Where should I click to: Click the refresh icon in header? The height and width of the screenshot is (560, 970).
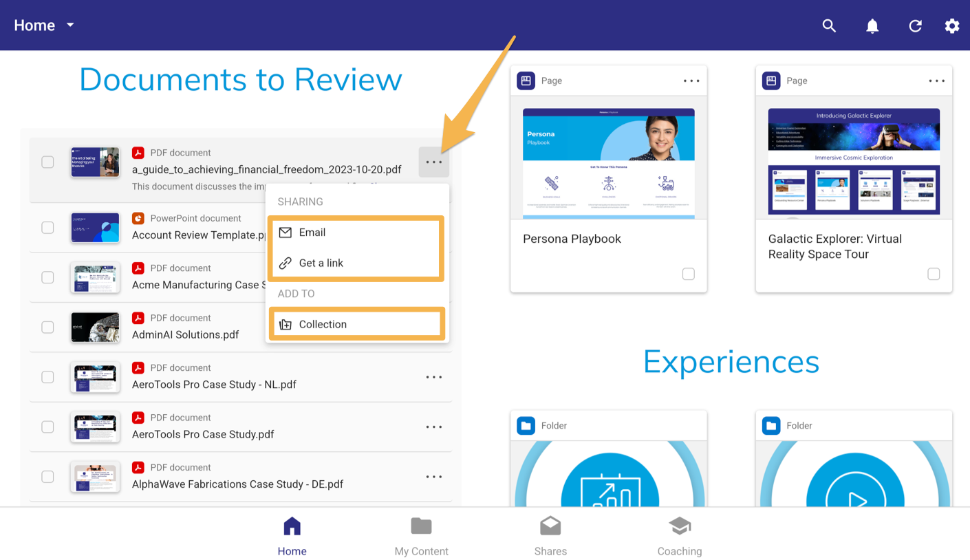click(x=915, y=26)
